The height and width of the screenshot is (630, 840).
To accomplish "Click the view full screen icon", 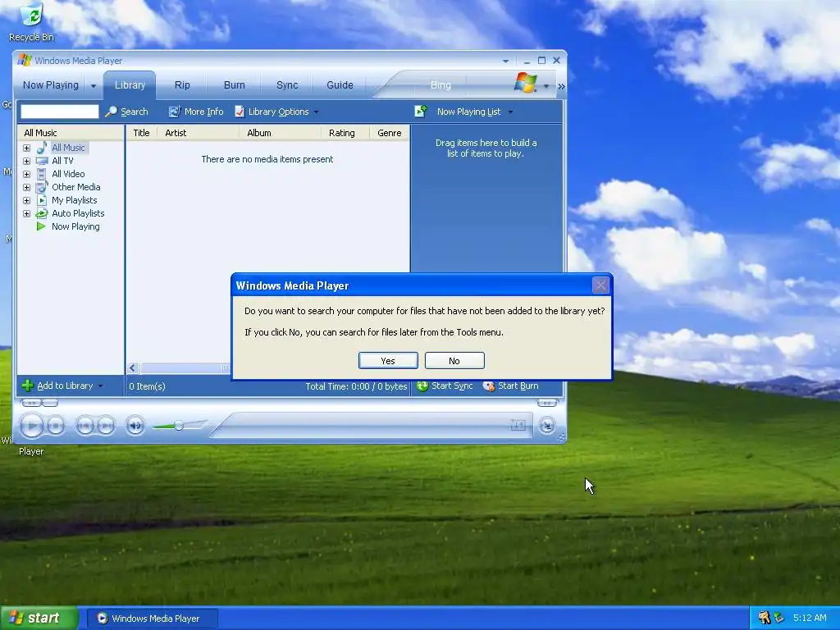I will 518,426.
